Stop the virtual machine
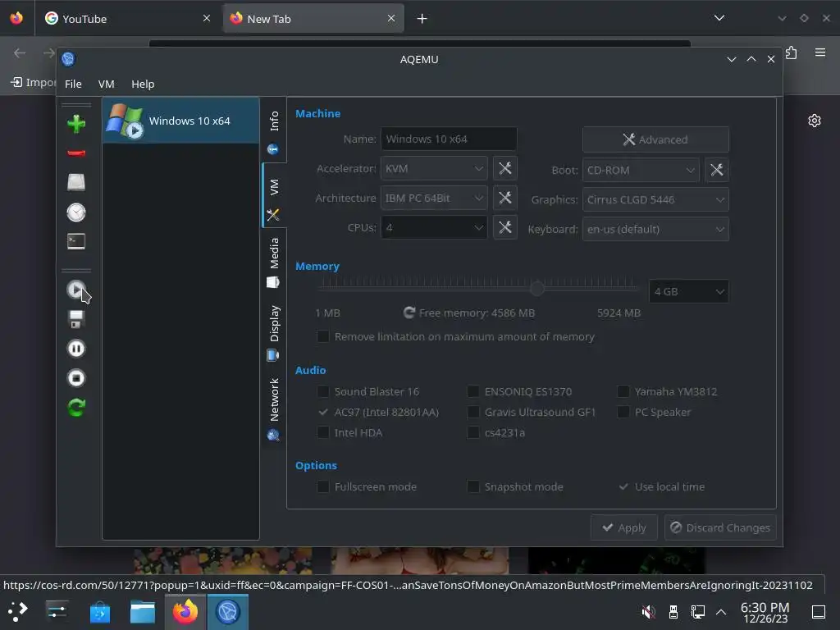This screenshot has width=840, height=630. coord(76,378)
